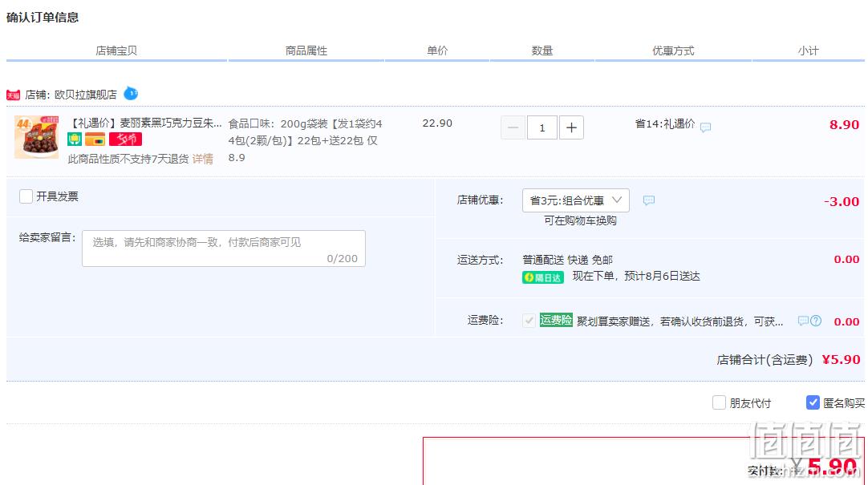
Task: Click the 商品属性 column header
Action: [306, 51]
